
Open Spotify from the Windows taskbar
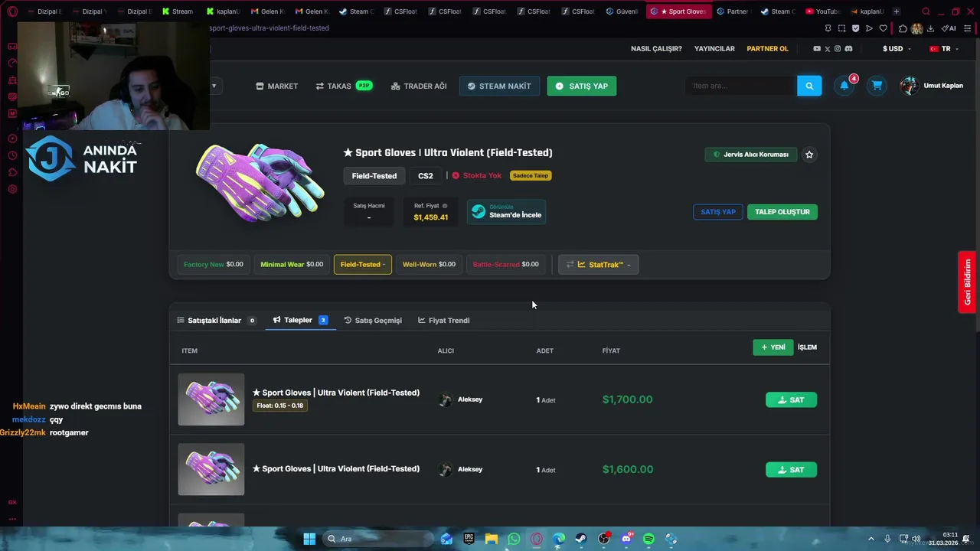pyautogui.click(x=648, y=539)
